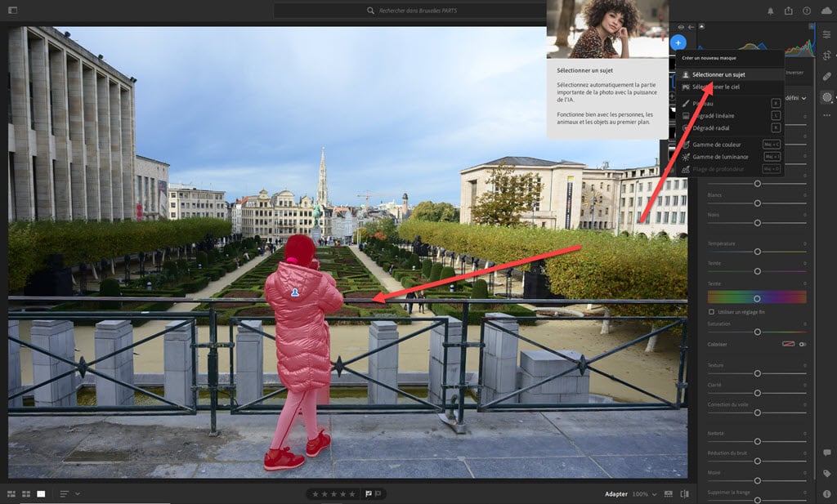This screenshot has height=504, width=837.
Task: Choose 'Gamme de luminance' mask option
Action: pos(730,157)
